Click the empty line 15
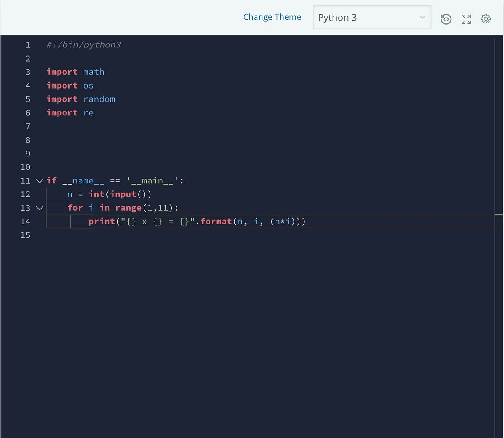Viewport: 504px width, 438px height. [x=273, y=235]
